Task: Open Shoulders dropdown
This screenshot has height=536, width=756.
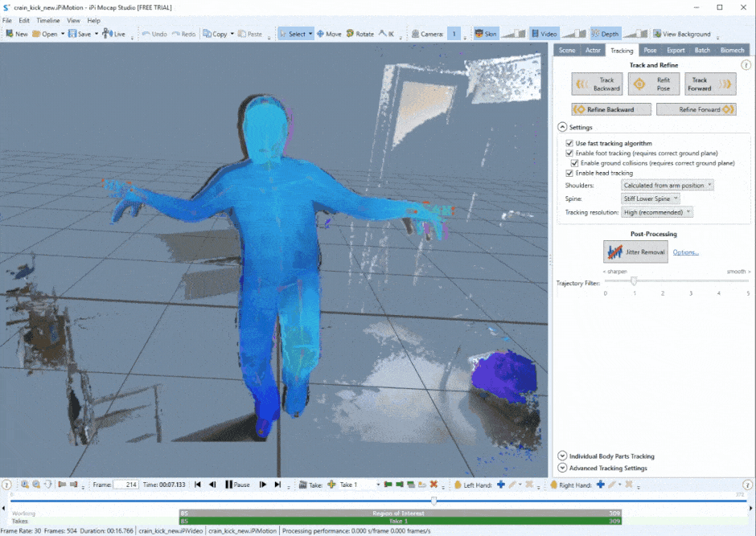Action: (x=668, y=185)
